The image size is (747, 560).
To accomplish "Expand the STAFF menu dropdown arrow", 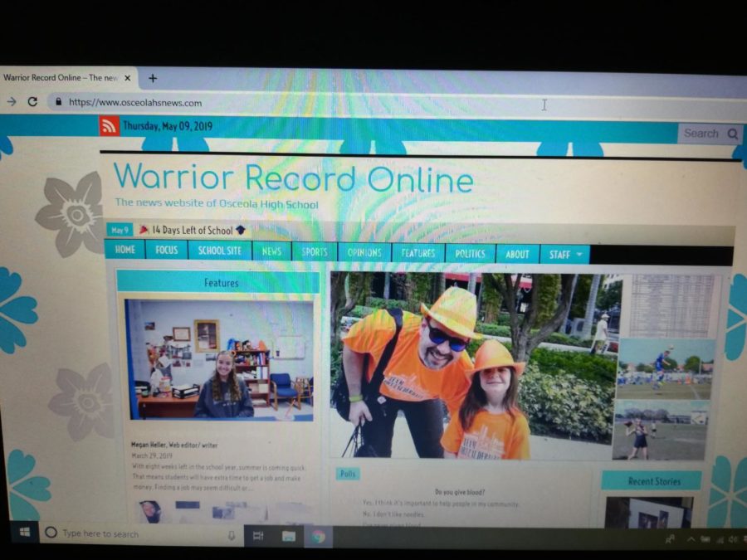I will click(x=579, y=255).
